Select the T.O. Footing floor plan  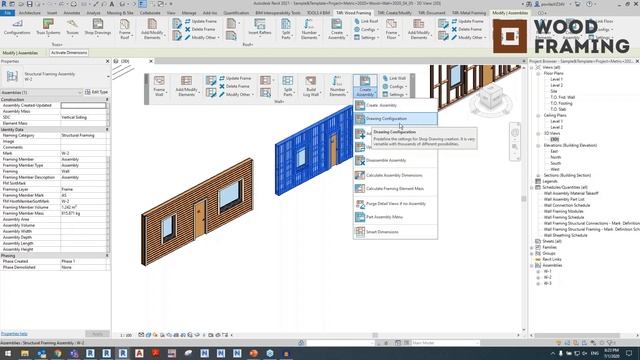point(561,103)
